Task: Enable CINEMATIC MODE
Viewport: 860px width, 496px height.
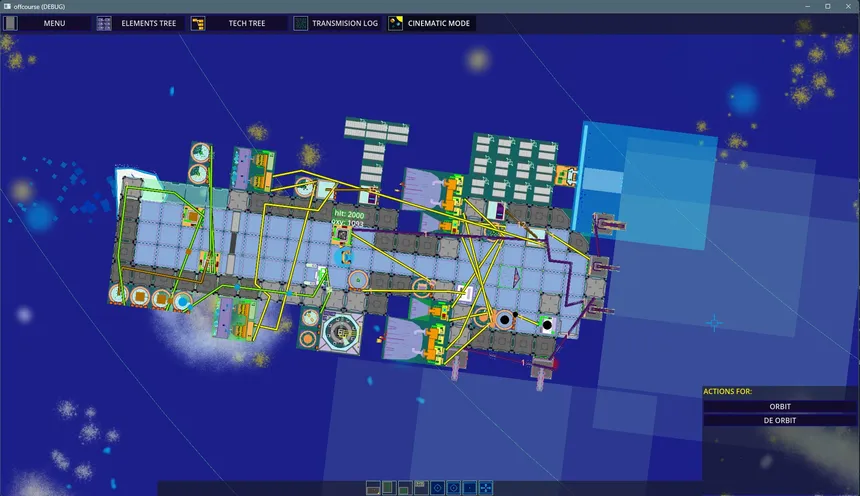Action: pyautogui.click(x=439, y=23)
